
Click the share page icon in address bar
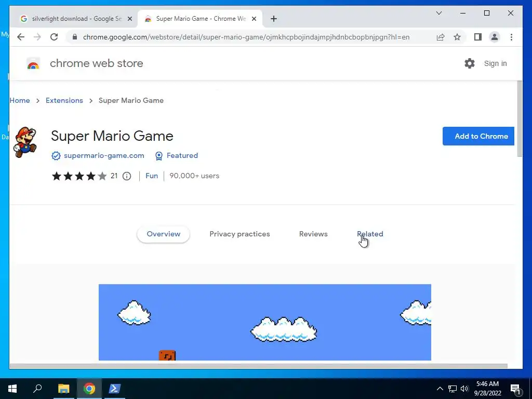[441, 37]
